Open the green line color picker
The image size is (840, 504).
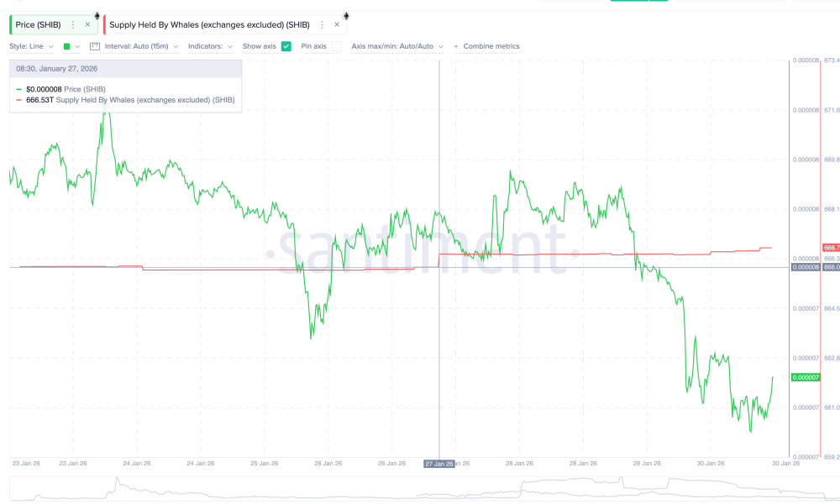pyautogui.click(x=71, y=46)
